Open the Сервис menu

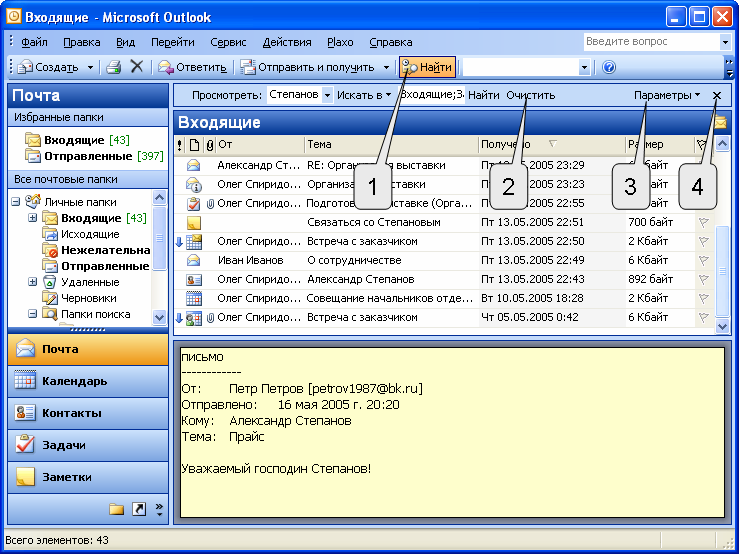tap(228, 42)
